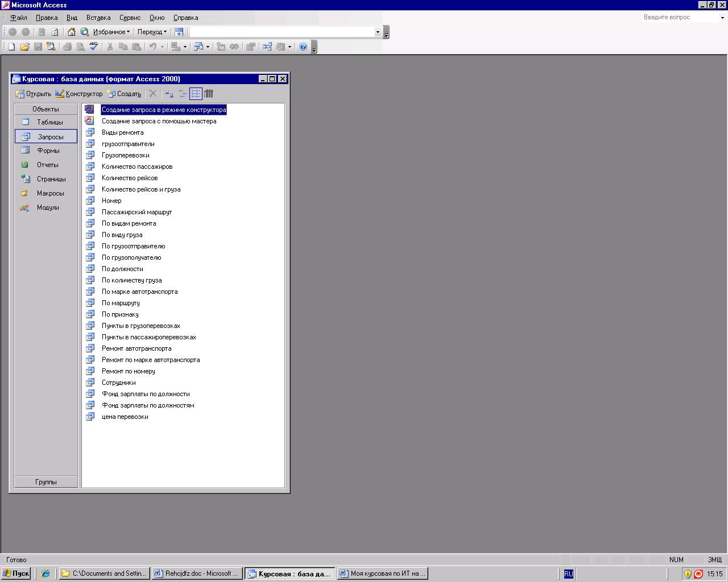The image size is (728, 582).
Task: Click the Office Links icon
Action: click(176, 47)
